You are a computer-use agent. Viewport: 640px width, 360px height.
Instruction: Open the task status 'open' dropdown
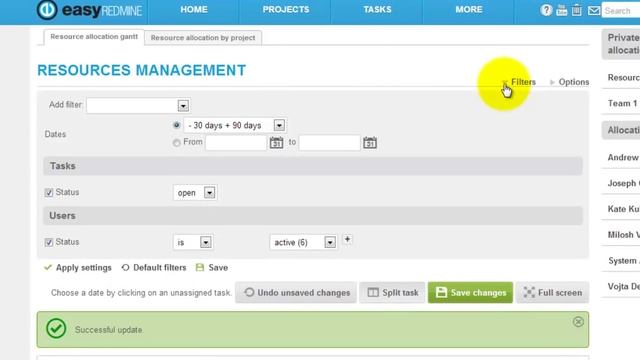[x=195, y=193]
